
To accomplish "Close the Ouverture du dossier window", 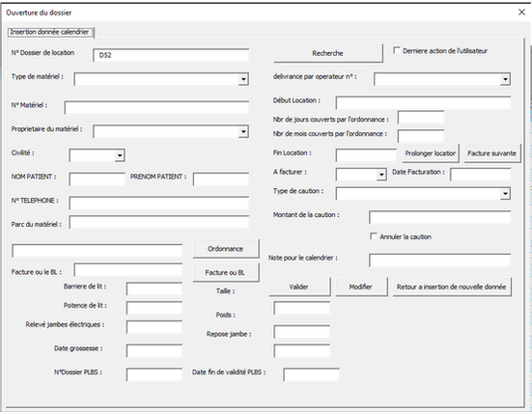I will pos(521,13).
